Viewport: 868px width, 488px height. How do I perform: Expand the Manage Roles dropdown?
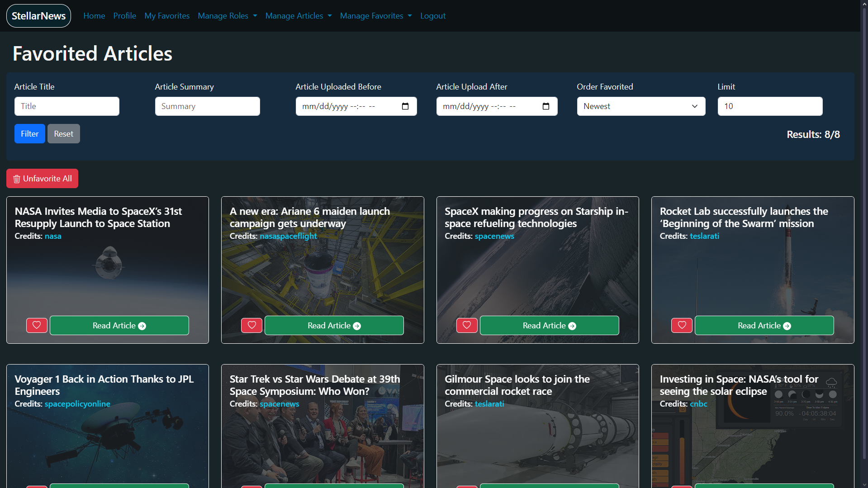coord(227,15)
